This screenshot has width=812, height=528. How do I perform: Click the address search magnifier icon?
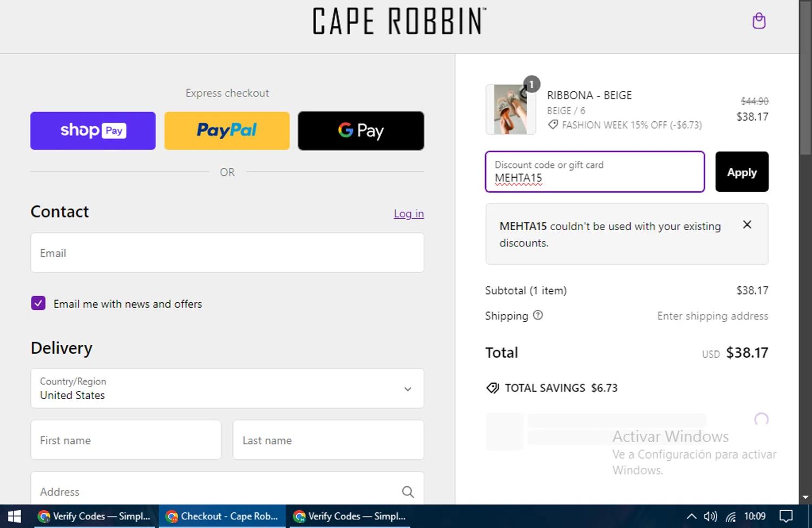[x=408, y=492]
